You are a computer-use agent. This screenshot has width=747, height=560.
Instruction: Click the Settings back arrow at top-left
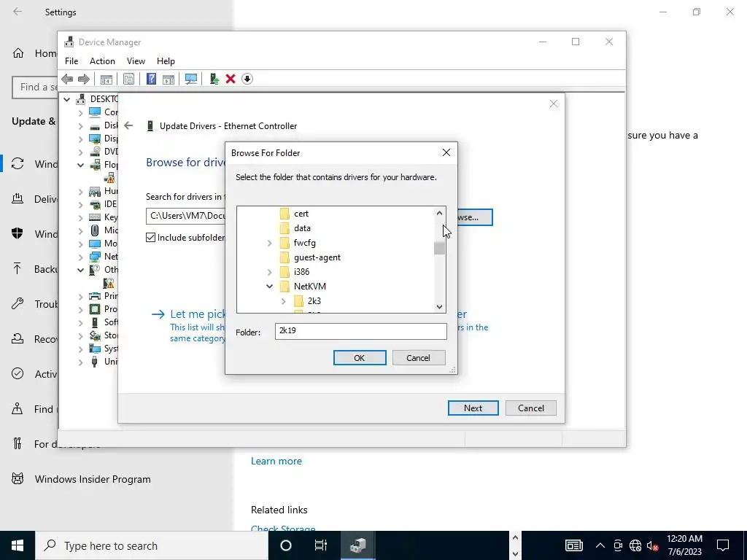[x=18, y=12]
